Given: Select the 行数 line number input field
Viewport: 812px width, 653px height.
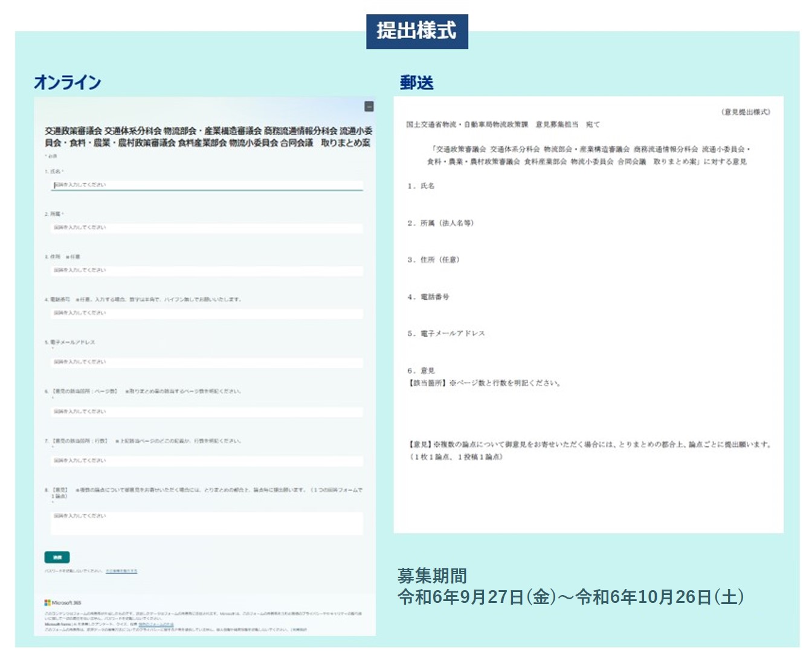Looking at the screenshot, I should 207,460.
